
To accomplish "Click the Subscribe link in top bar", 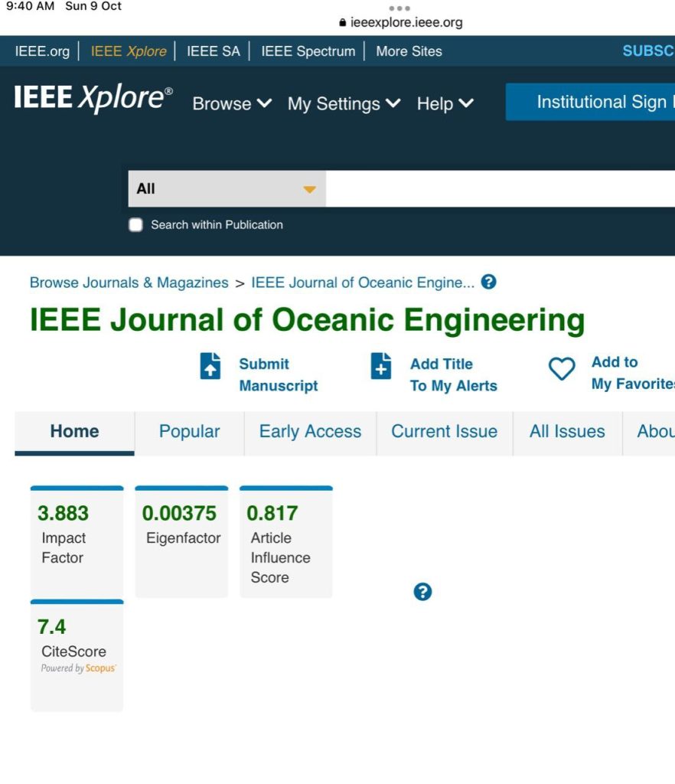I will (648, 51).
